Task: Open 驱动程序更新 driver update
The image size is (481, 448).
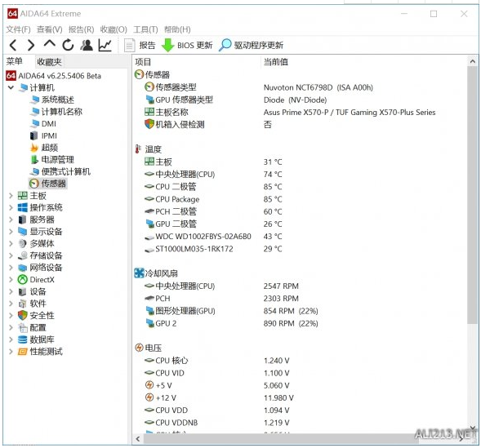Action: tap(251, 46)
